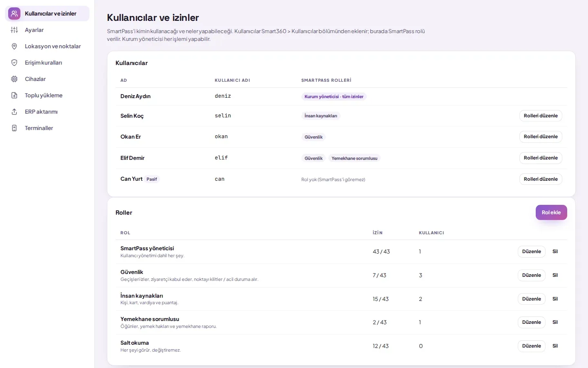Click the username cell 'okan'
Viewport: 588px width, 368px height.
pyautogui.click(x=221, y=137)
